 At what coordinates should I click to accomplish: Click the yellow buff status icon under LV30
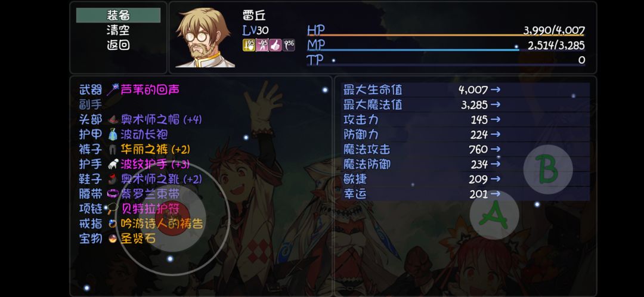click(x=249, y=45)
